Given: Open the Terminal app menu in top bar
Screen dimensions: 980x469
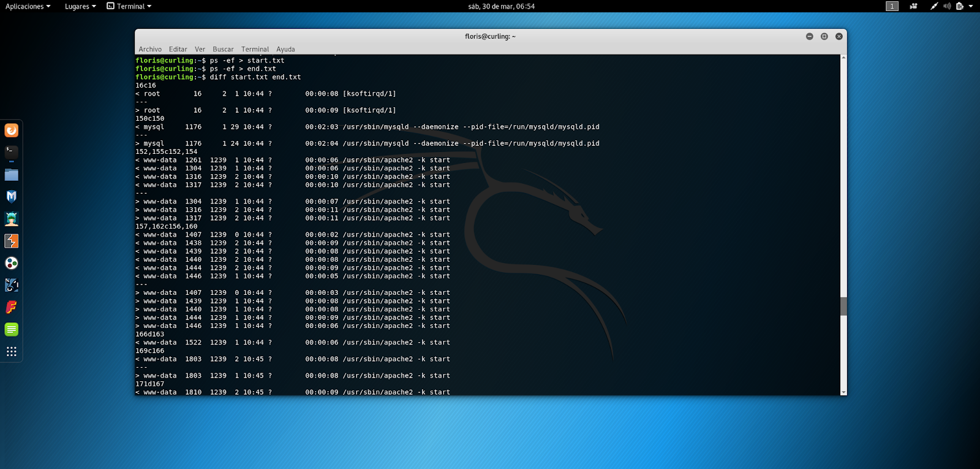Looking at the screenshot, I should coord(129,6).
